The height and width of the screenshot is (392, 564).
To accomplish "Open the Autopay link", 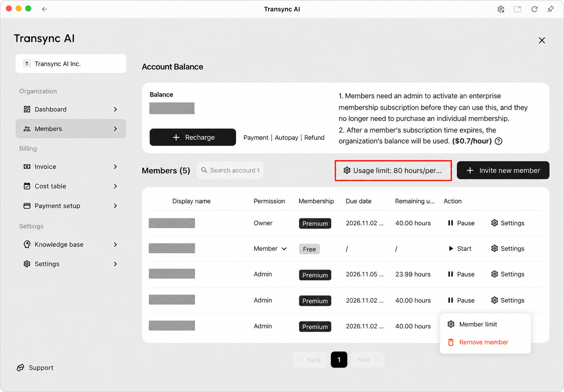I will [286, 138].
